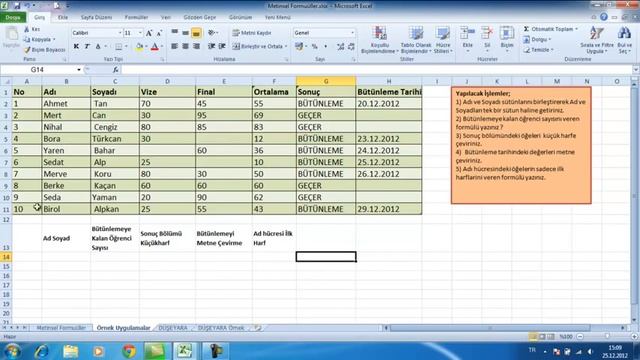Open Google Chrome from the taskbar
Screen dimensions: 640x360
[129, 351]
